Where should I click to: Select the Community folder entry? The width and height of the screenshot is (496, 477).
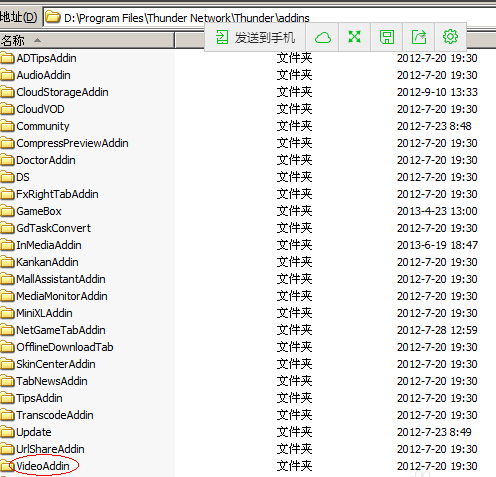pyautogui.click(x=43, y=126)
